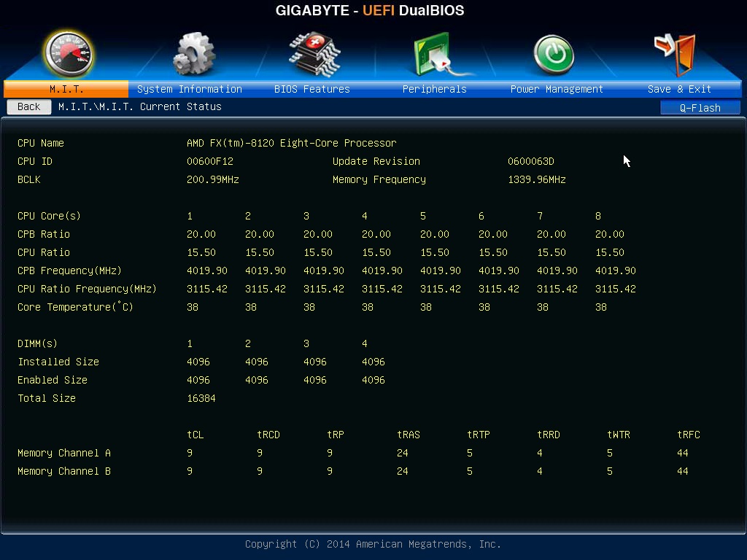This screenshot has width=747, height=560.
Task: Click the Memory Channel B label
Action: [x=64, y=471]
